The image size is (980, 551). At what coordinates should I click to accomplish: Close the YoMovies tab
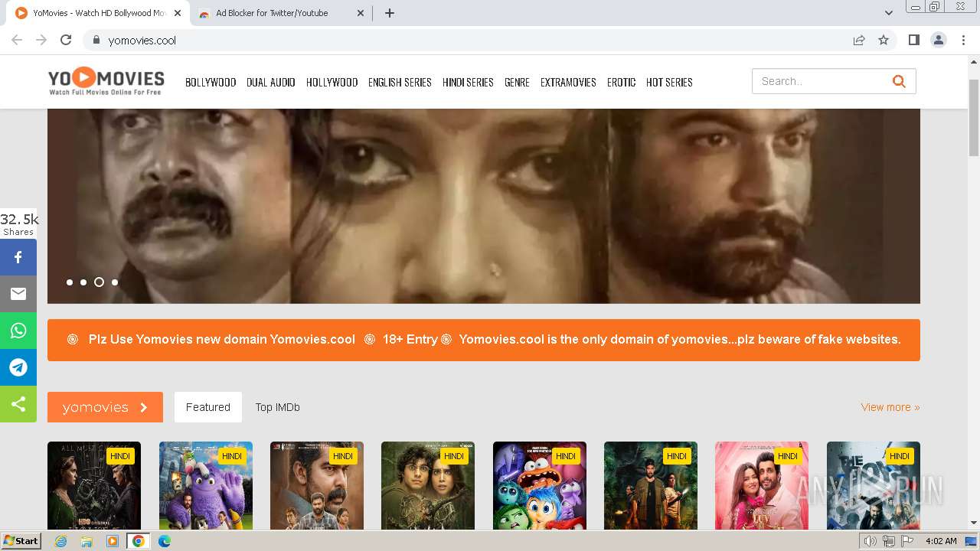click(x=178, y=13)
